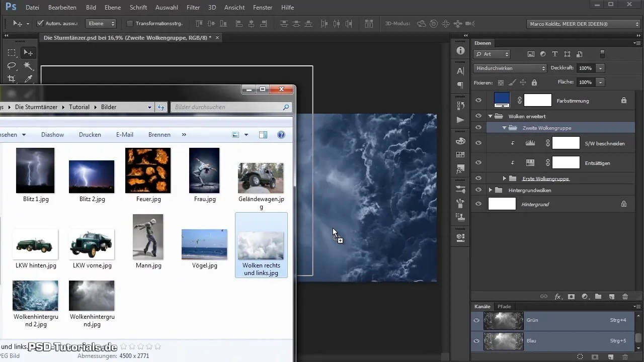The width and height of the screenshot is (644, 362).
Task: Open the Bearbeiten menu
Action: click(62, 8)
